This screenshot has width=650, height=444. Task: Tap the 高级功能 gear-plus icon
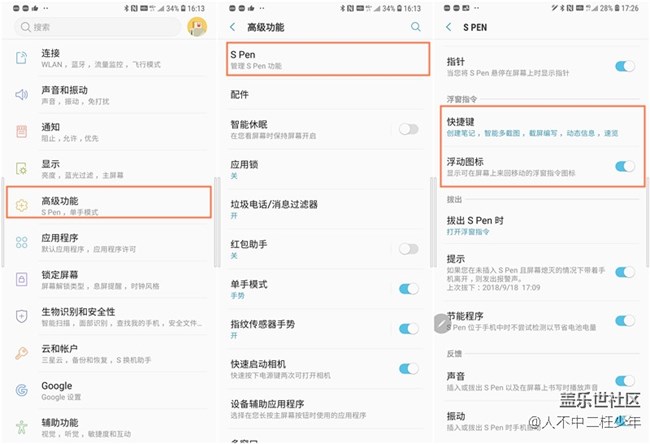(x=21, y=205)
